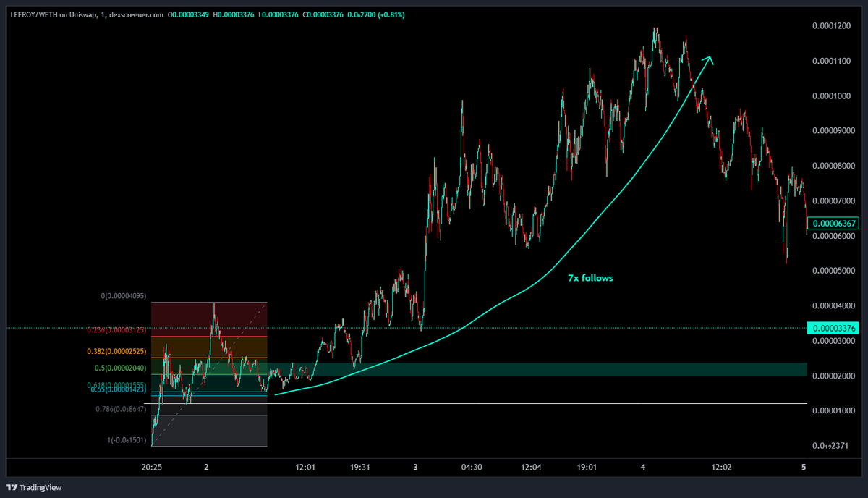Click the 19:01 time axis label
Screen dimensions: 868x498
click(587, 468)
